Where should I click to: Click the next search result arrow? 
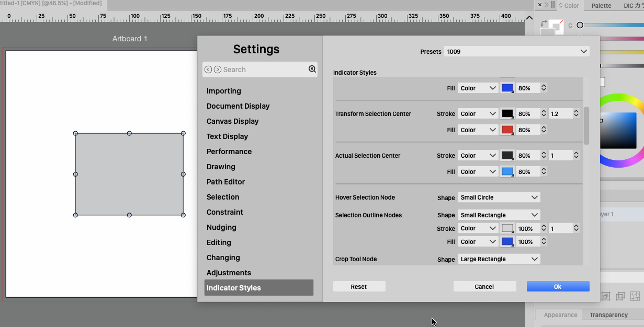218,69
